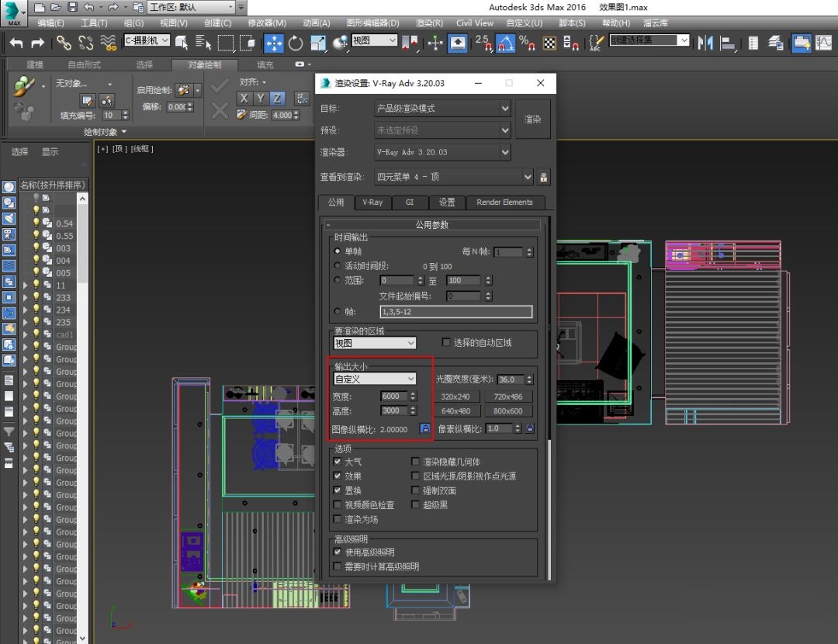Open the Area to Render dropdown

pos(375,343)
